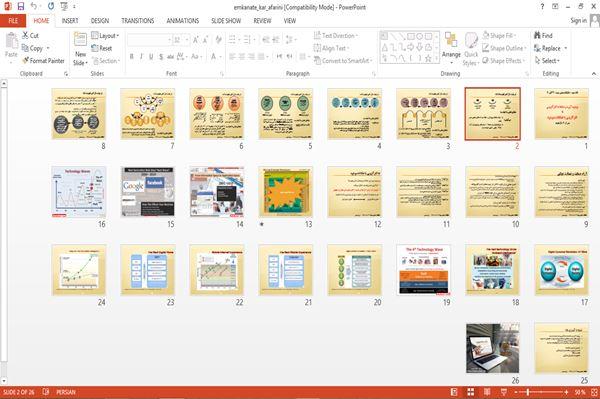600x399 pixels.
Task: Select slide 22 thumbnail with line chart
Action: 217,270
